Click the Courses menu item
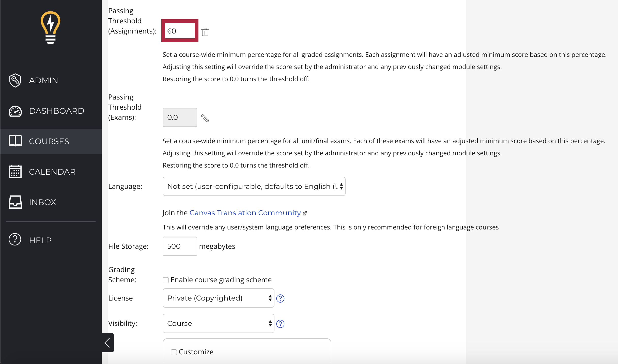This screenshot has width=618, height=364. 49,141
